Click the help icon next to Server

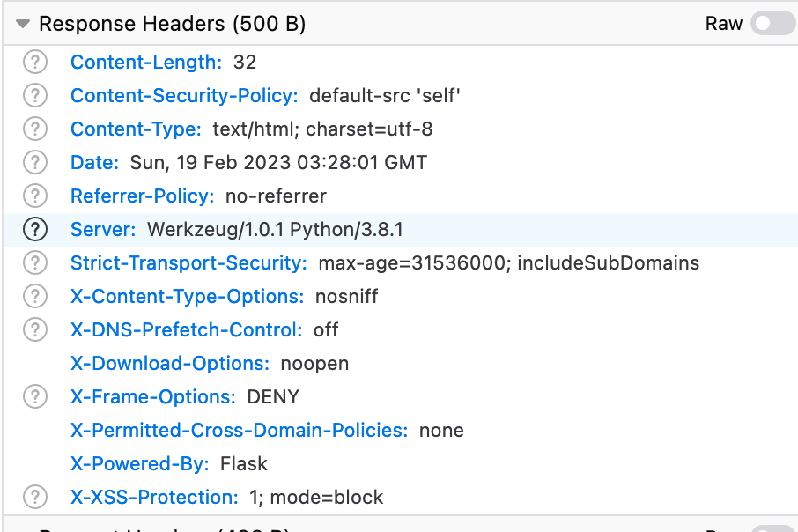point(34,229)
